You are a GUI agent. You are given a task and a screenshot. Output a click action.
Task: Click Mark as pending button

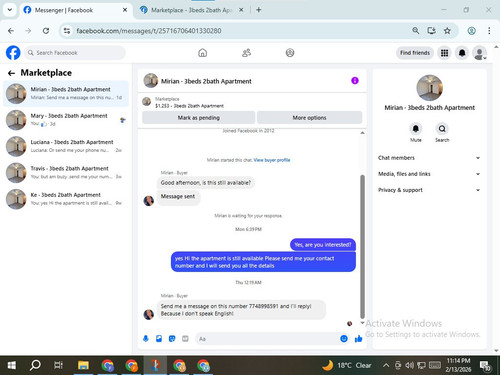[x=199, y=118]
